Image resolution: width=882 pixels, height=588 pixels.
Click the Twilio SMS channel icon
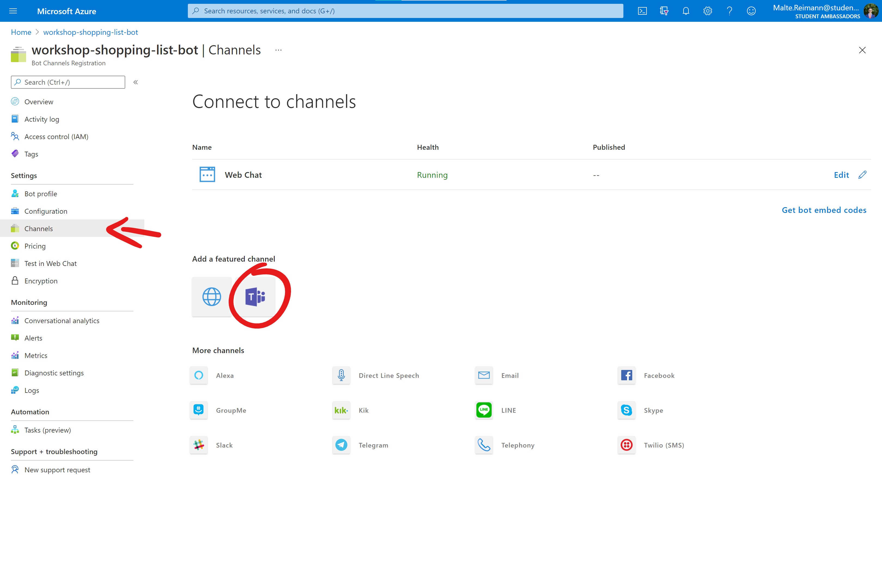pyautogui.click(x=627, y=444)
